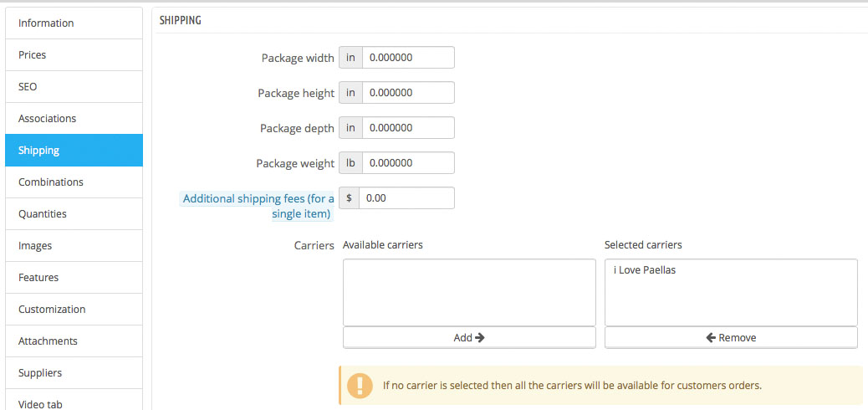Open the Quantities tab

point(74,213)
